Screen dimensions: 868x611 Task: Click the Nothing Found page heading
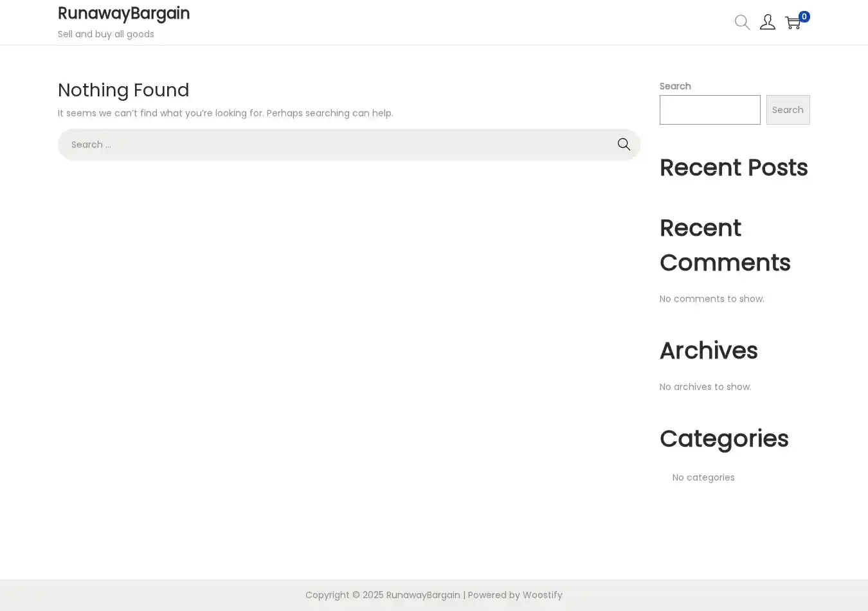[x=123, y=90]
